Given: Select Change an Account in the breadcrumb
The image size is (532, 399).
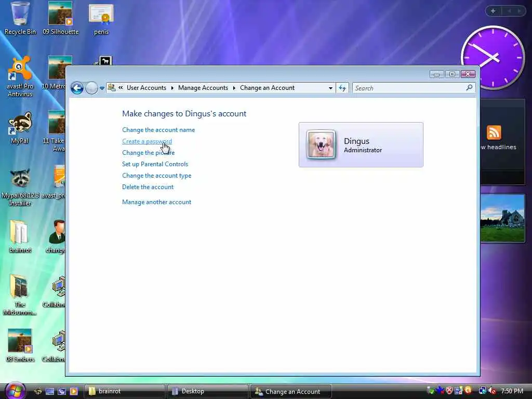Looking at the screenshot, I should [267, 88].
